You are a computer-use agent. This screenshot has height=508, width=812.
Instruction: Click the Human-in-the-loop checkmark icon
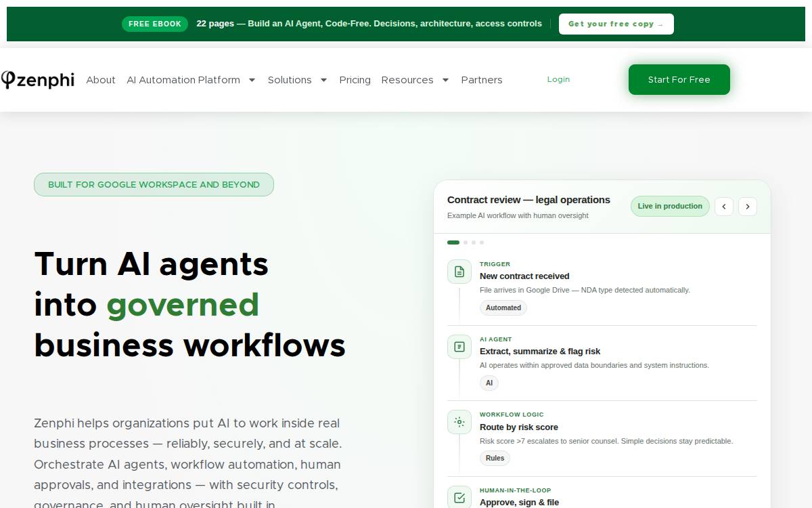tap(459, 498)
